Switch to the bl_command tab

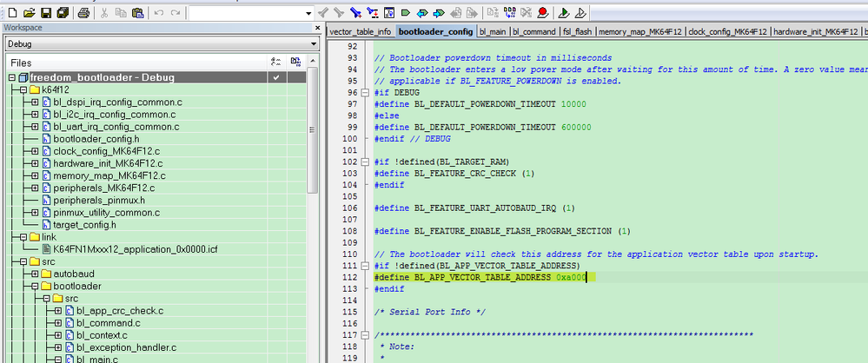533,31
